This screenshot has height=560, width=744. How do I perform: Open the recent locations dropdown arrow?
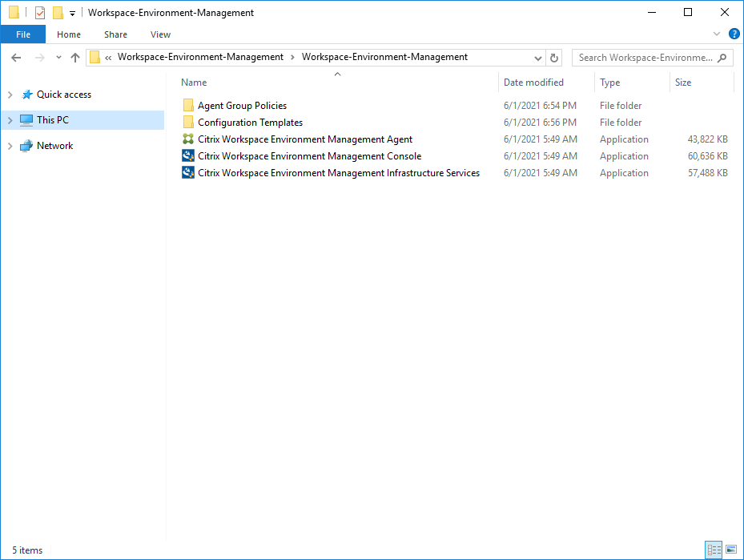click(58, 58)
